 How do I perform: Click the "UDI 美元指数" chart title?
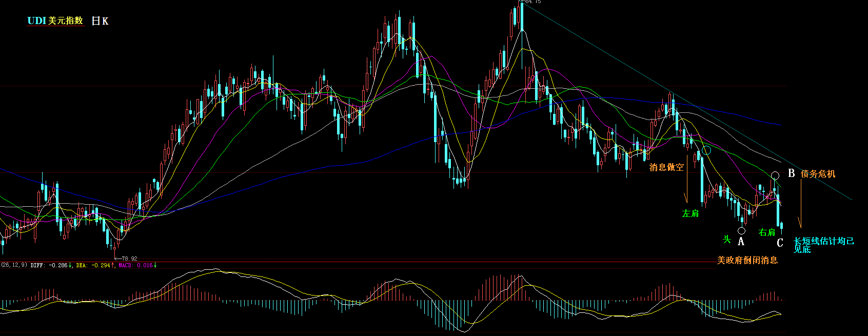pos(55,21)
